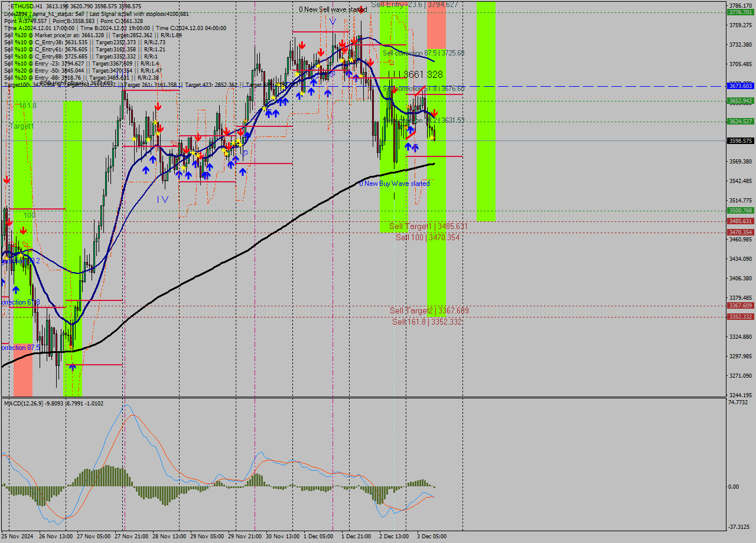
Task: Select the C_Entry61 sell entry line
Action: 84,49
